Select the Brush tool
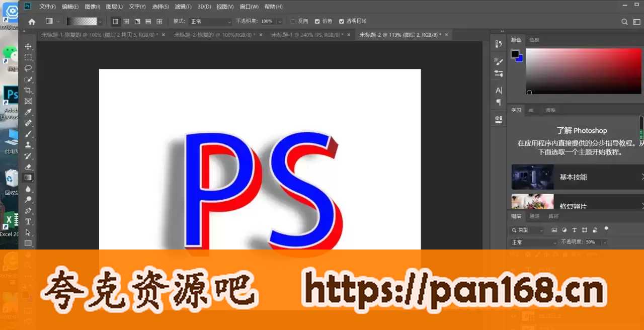This screenshot has height=330, width=644. pos(28,134)
